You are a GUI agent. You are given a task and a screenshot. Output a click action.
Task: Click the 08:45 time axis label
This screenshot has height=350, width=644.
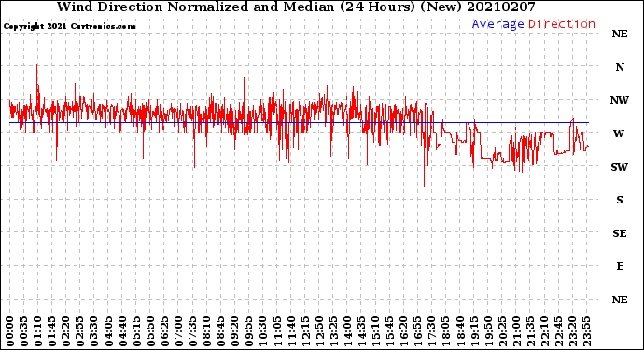tap(221, 331)
